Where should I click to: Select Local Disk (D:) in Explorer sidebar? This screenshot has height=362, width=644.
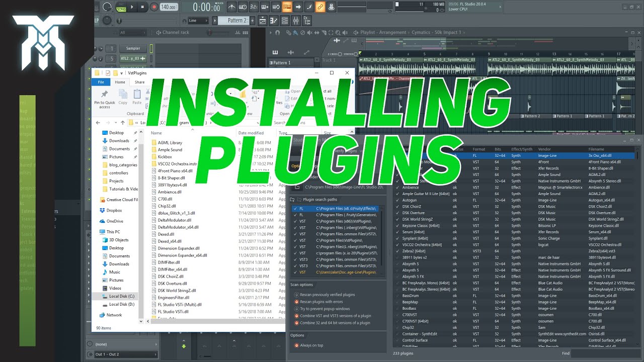122,304
